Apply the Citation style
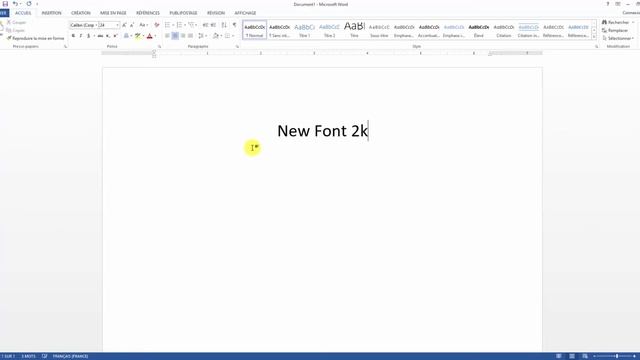The width and height of the screenshot is (640, 360). pos(504,30)
